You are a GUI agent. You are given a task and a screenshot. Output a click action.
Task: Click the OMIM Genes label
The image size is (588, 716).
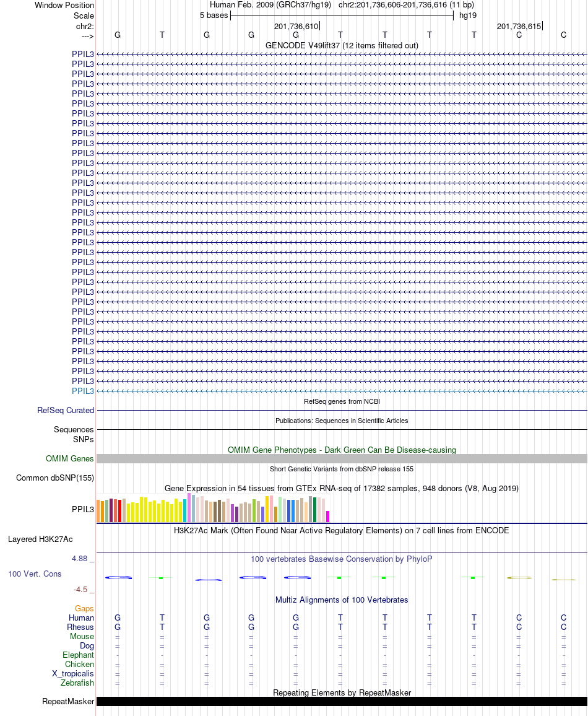click(70, 458)
